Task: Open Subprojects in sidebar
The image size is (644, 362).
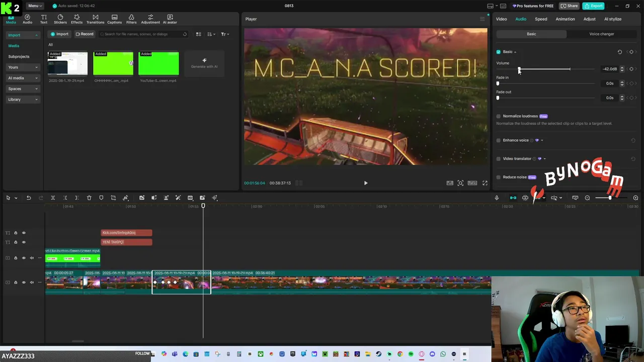Action: point(19,56)
